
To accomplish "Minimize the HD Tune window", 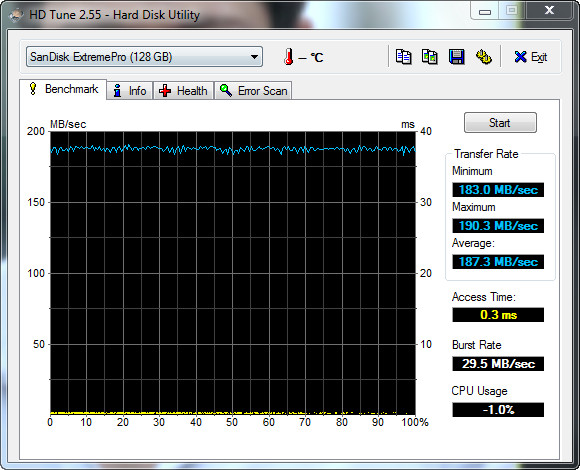I will (485, 11).
